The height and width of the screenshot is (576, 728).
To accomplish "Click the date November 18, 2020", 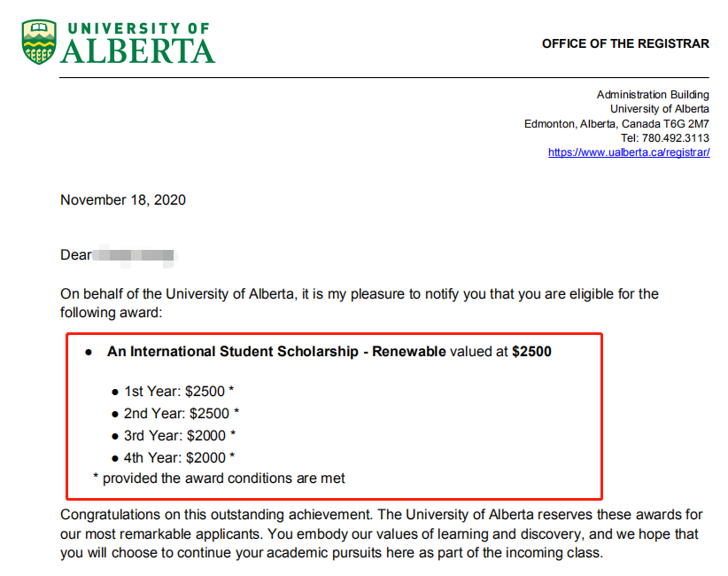I will (123, 200).
